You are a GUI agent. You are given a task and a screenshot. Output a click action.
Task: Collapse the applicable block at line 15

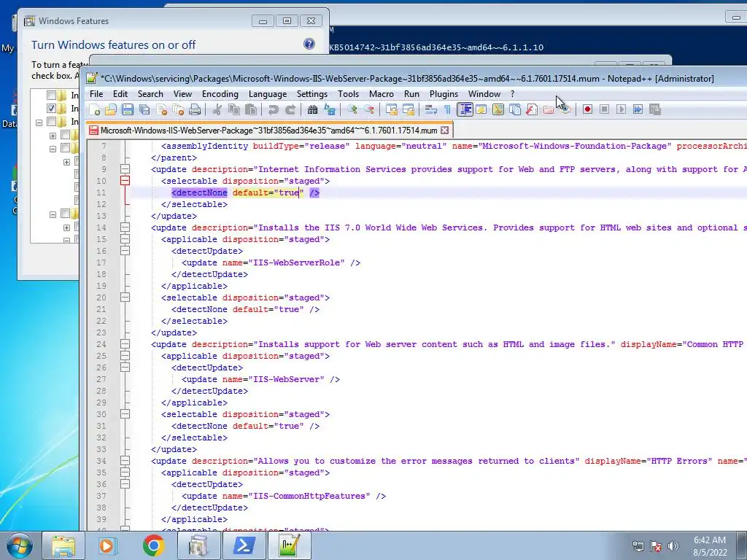click(125, 239)
